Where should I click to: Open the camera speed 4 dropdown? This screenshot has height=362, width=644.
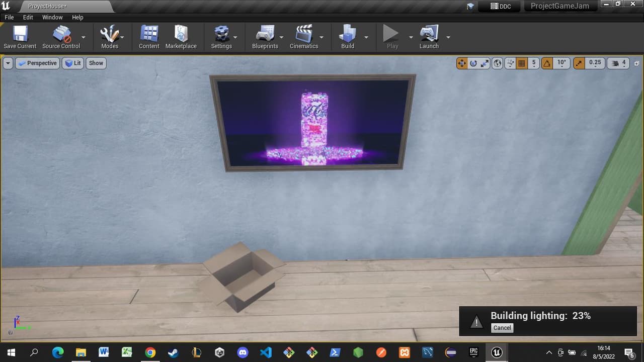click(618, 63)
